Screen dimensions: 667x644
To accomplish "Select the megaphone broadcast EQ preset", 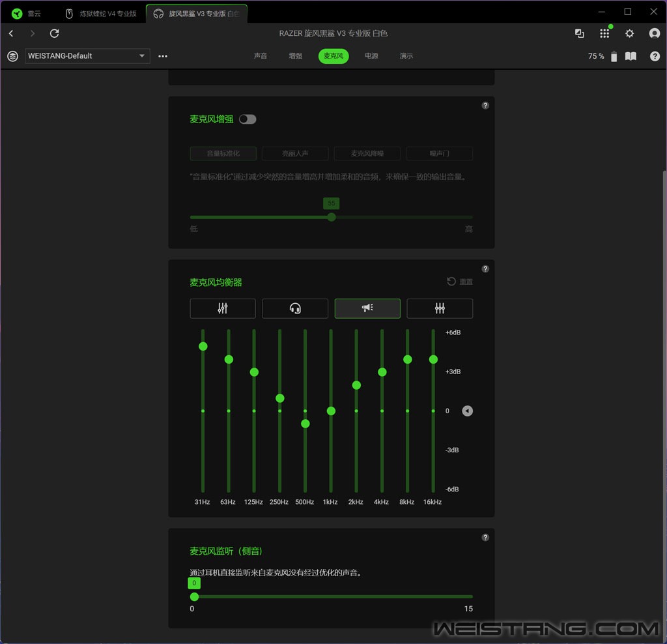I will 367,308.
